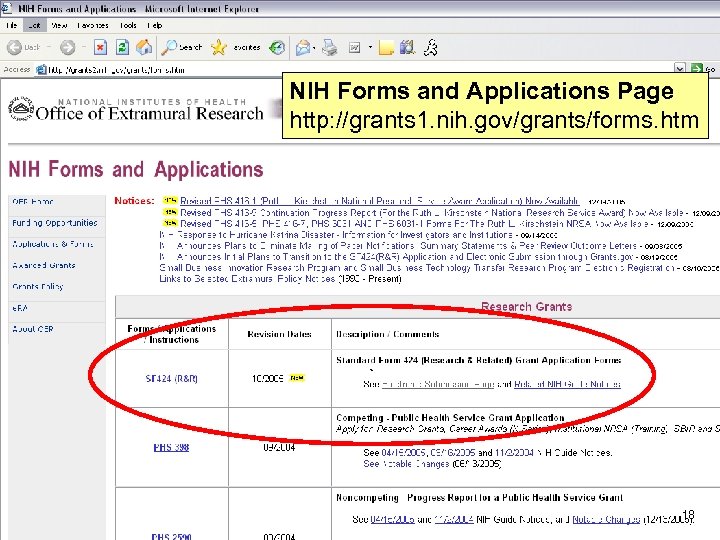Image resolution: width=720 pixels, height=540 pixels.
Task: Open the PHS 2590 form link
Action: tap(171, 536)
